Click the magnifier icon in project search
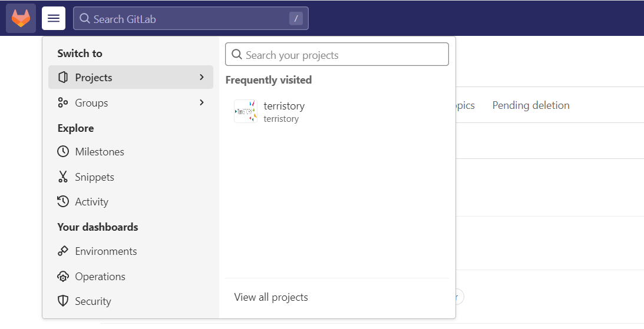 [237, 55]
